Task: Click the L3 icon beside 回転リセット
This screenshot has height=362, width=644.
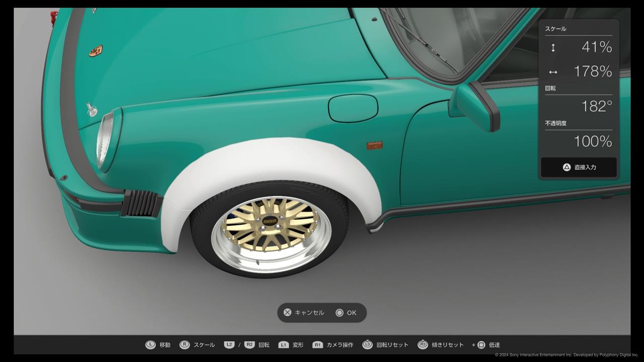Action: point(367,345)
